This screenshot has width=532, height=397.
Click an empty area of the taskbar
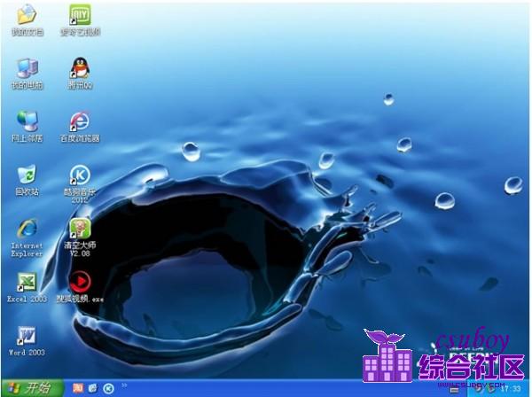click(x=266, y=388)
